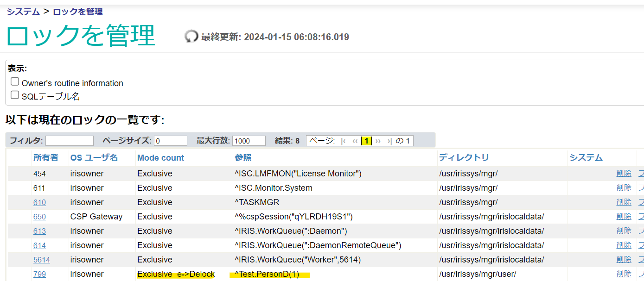Screen dimensions: 644x281
Task: Click 削除 for the ^TASKMGR lock
Action: pyautogui.click(x=624, y=202)
